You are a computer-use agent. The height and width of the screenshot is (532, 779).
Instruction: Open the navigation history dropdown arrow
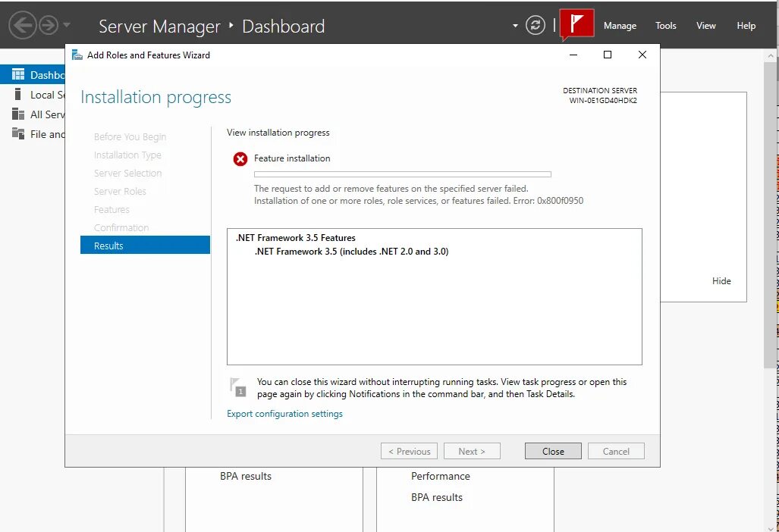click(x=67, y=25)
